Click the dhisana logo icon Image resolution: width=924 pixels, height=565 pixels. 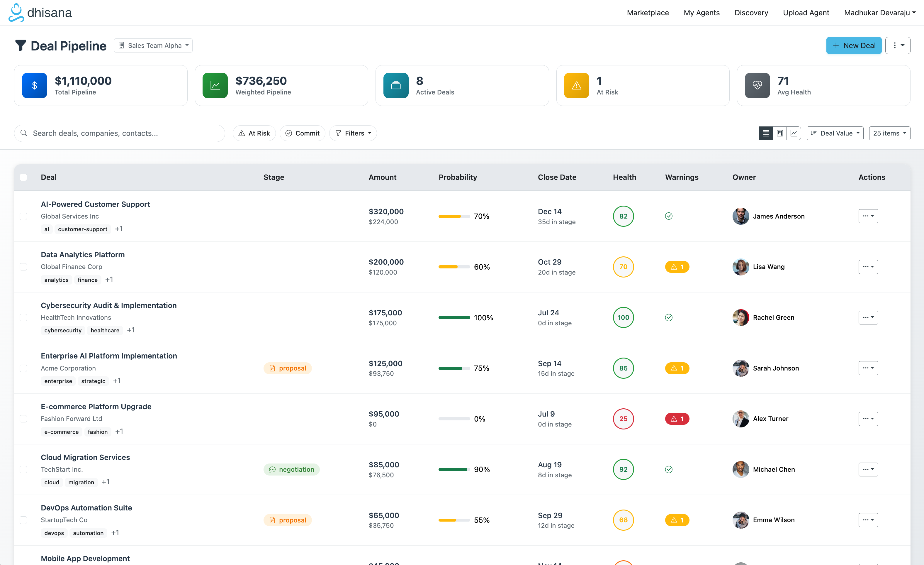coord(16,13)
